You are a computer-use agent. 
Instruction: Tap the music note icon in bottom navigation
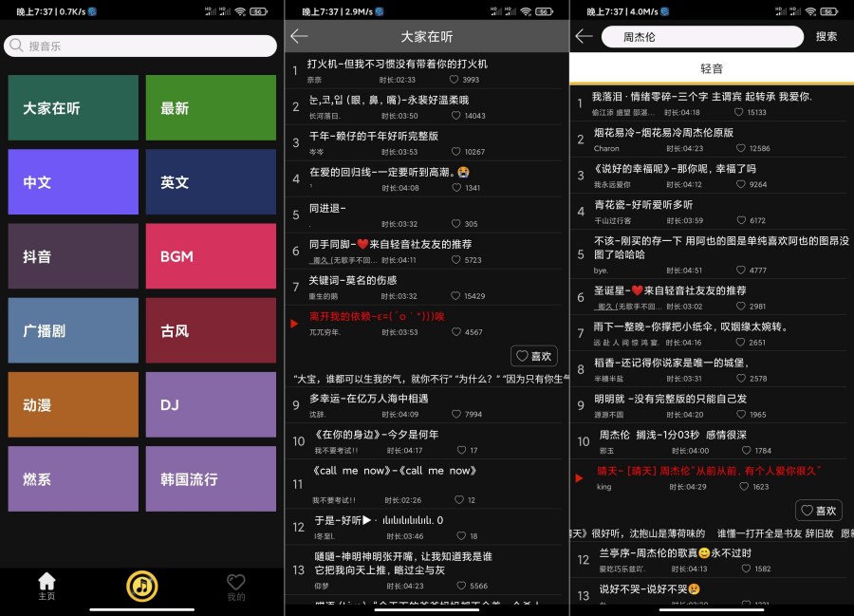click(x=140, y=585)
